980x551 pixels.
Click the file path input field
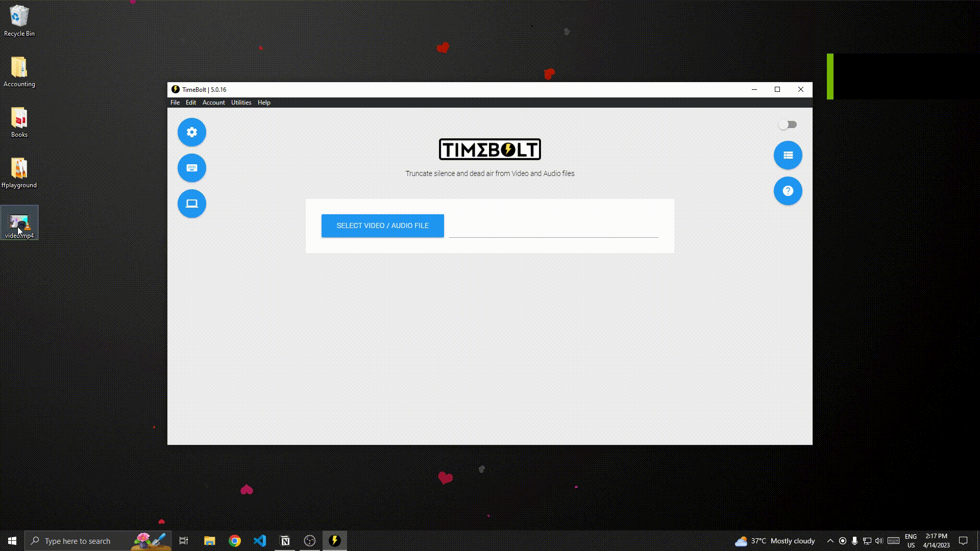pos(553,230)
